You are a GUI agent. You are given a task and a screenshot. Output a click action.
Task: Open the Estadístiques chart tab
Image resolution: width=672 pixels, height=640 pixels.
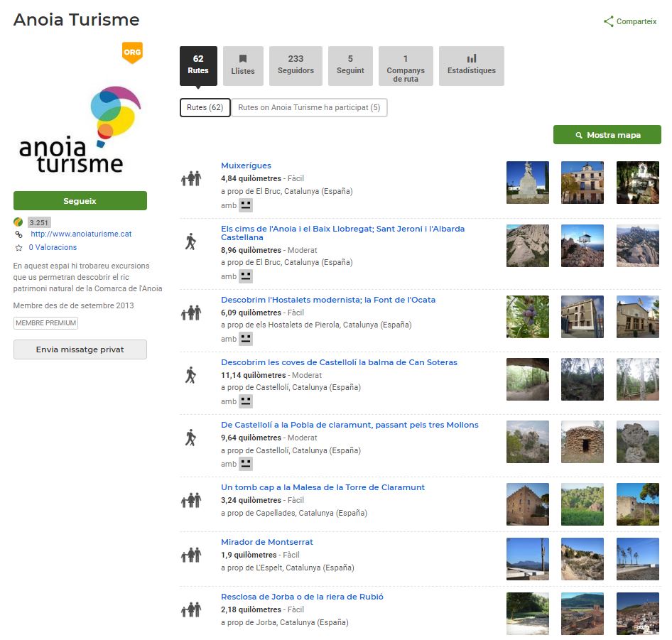[471, 66]
